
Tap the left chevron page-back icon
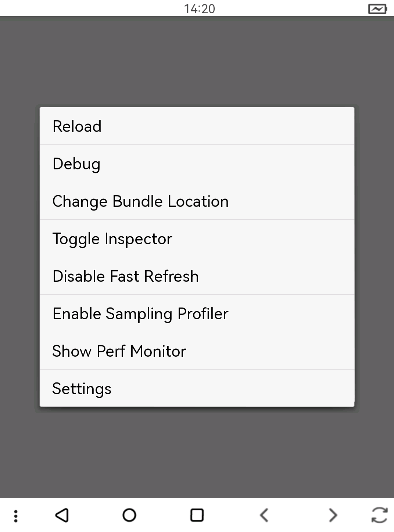pos(264,515)
